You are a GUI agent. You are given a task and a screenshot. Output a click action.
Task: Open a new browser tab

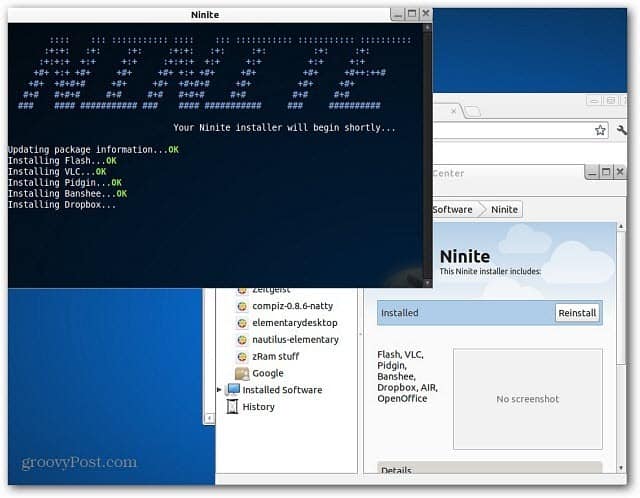(473, 111)
